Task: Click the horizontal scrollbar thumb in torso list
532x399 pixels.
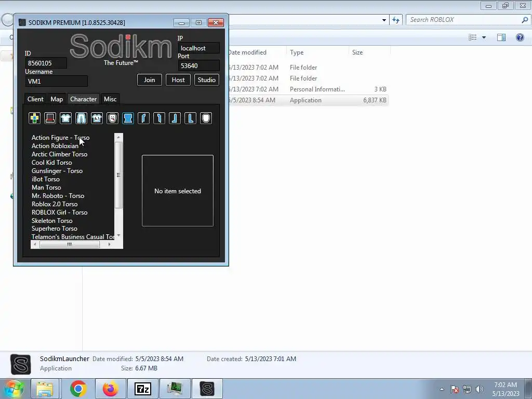Action: click(70, 244)
